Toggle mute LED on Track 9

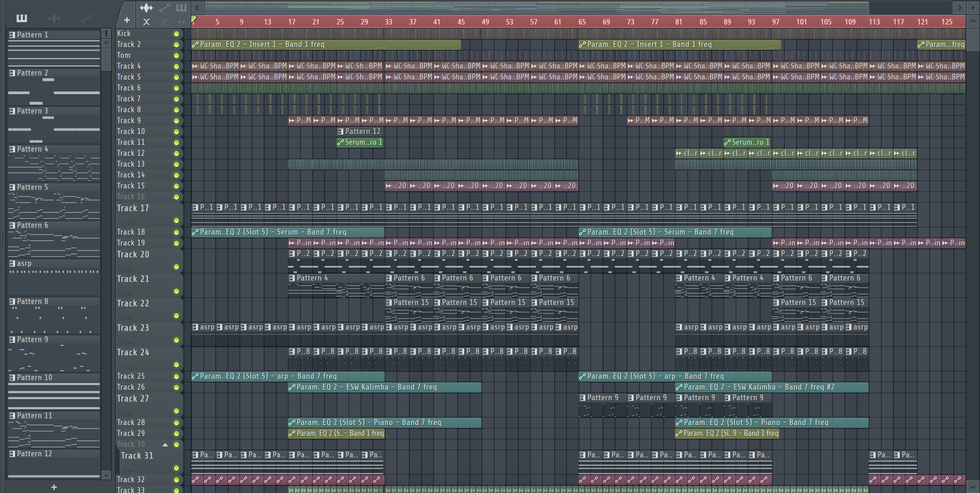pyautogui.click(x=176, y=121)
